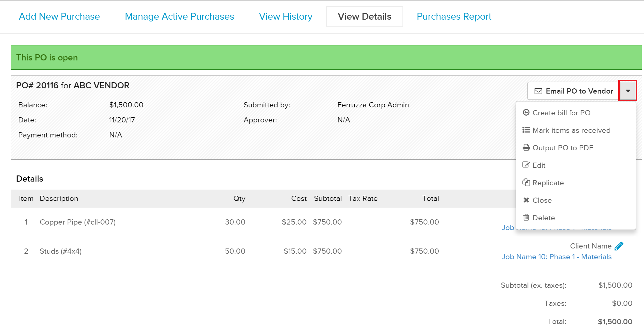Viewport: 644px width, 331px height.
Task: Click the trash can icon
Action: [526, 217]
